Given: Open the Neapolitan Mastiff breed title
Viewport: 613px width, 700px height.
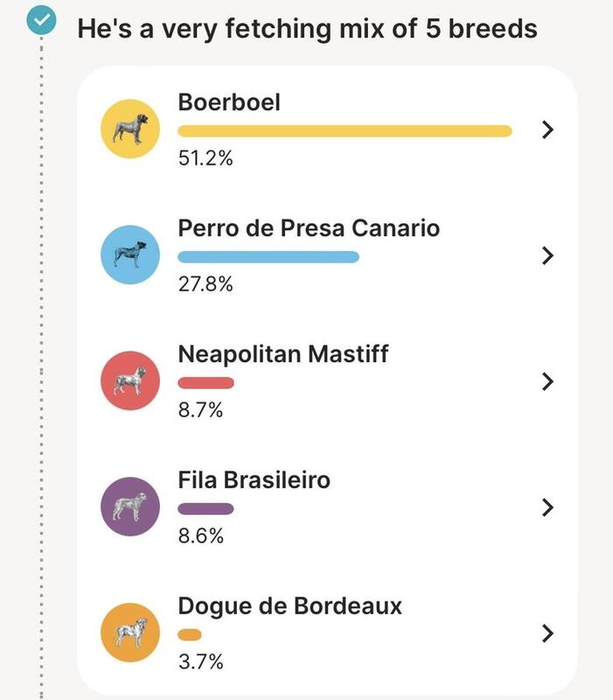Looking at the screenshot, I should 283,354.
